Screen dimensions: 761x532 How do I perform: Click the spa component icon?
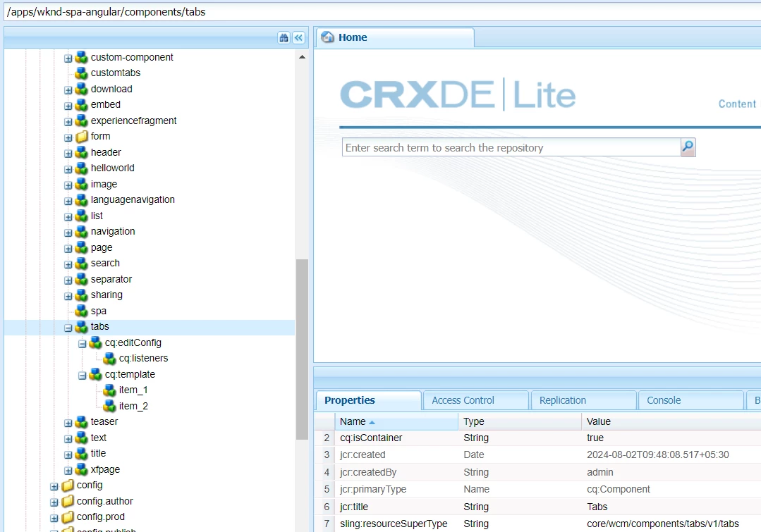click(82, 311)
